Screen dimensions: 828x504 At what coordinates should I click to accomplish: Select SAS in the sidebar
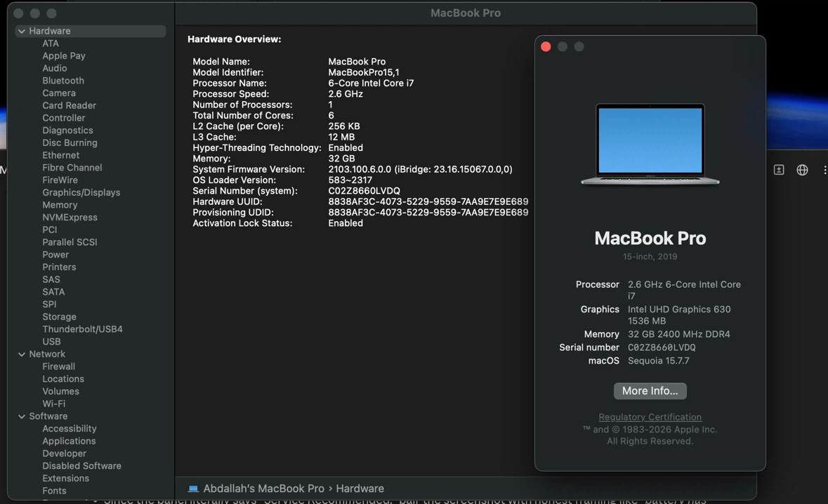tap(51, 279)
